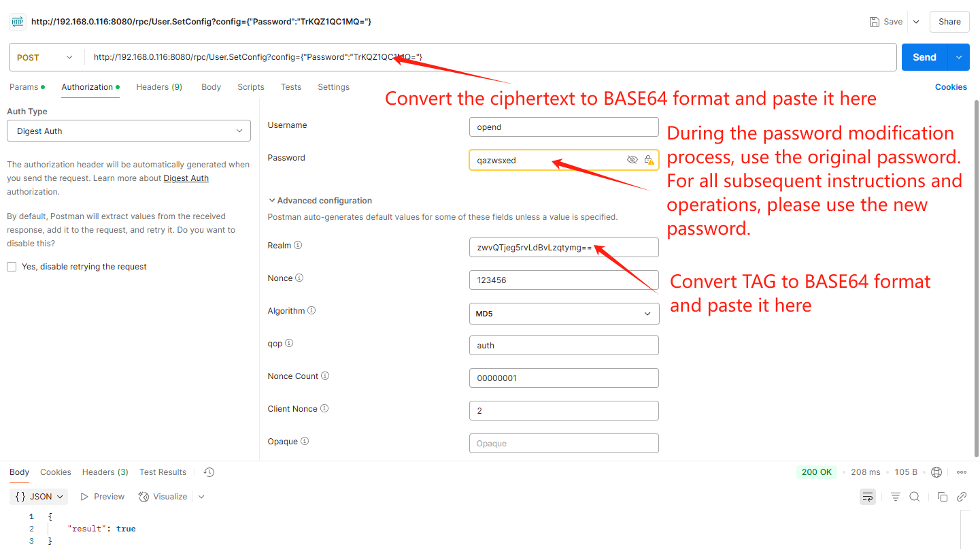Toggle password visibility eye icon
Viewport: 980px width, 560px height.
point(632,160)
